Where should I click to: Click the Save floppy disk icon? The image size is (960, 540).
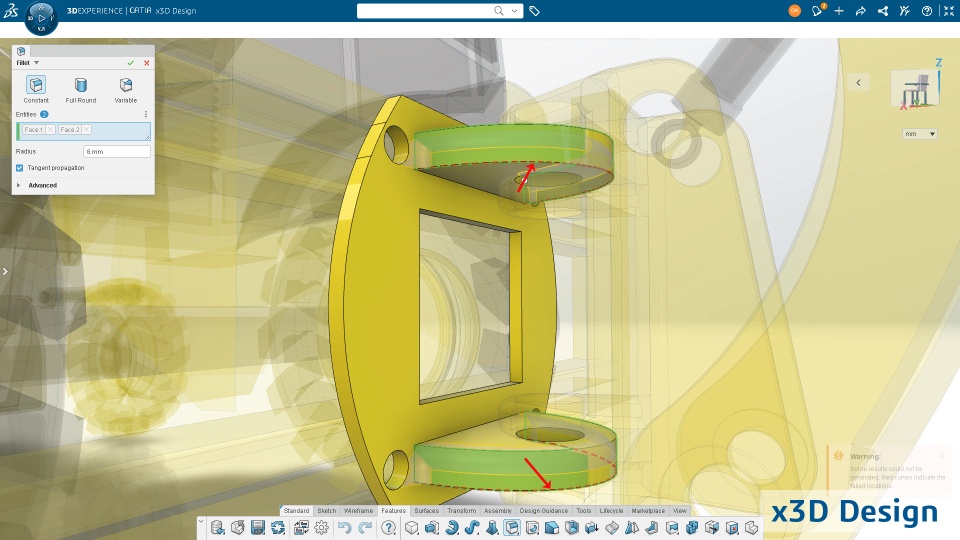pyautogui.click(x=258, y=528)
